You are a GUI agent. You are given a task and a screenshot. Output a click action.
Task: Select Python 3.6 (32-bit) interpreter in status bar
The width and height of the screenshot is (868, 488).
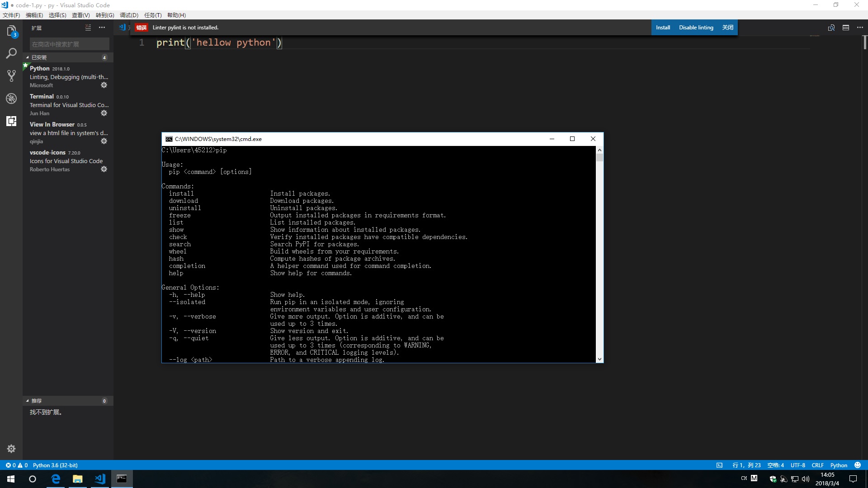(x=55, y=465)
